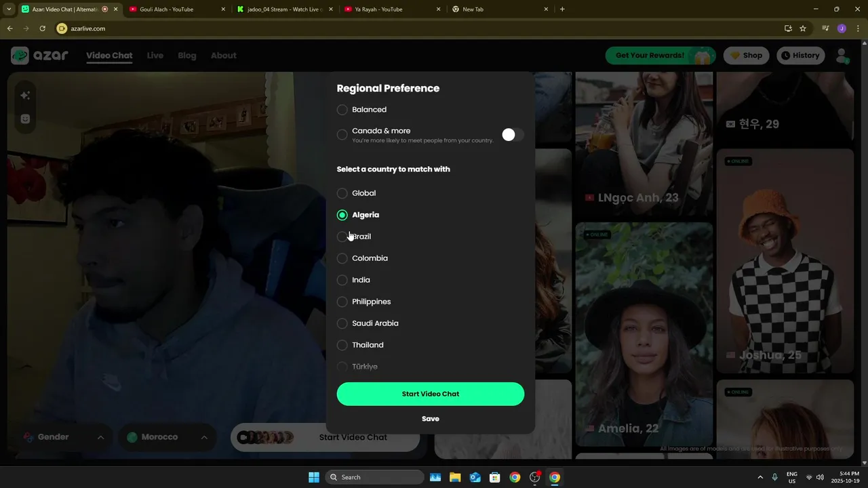Reload the page with the browser refresh icon
Viewport: 868px width, 488px height.
[42, 28]
